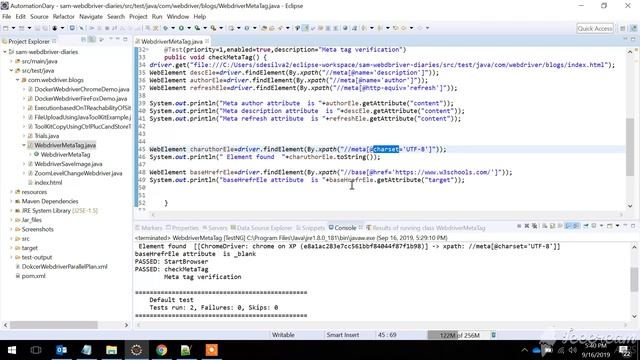
Task: Click the Open Perspective icon
Action: tap(623, 29)
